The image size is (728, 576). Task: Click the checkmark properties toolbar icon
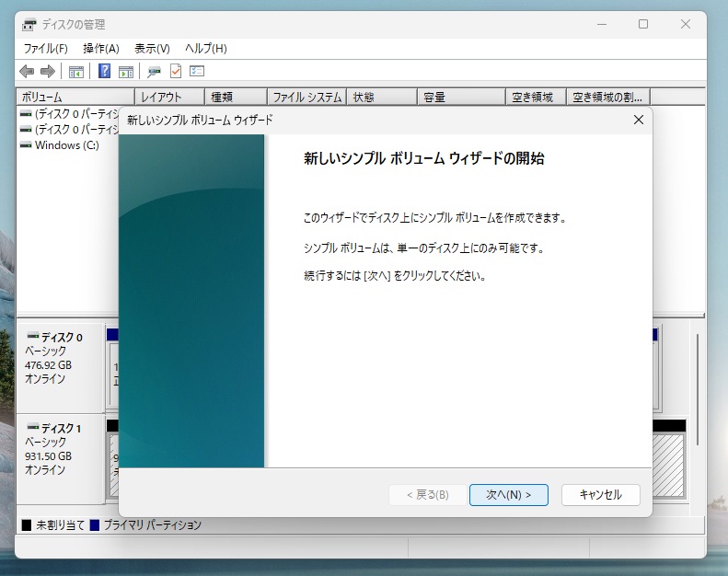click(x=176, y=71)
